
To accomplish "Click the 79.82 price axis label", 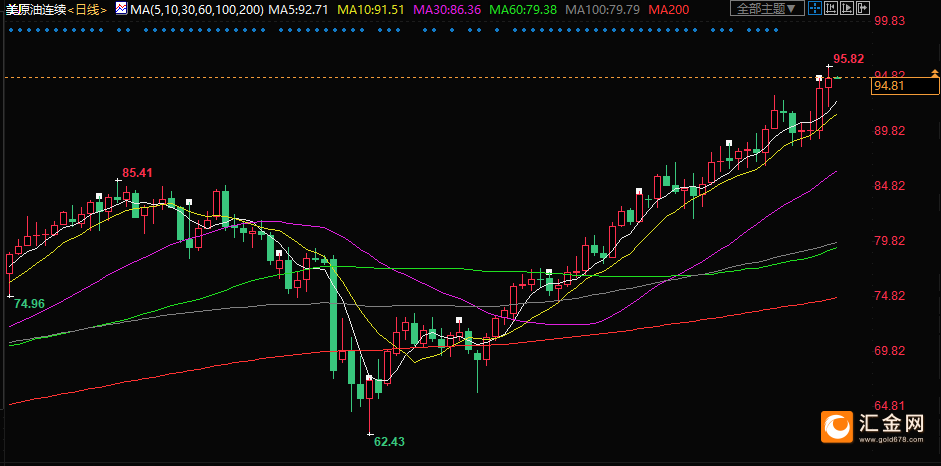I will point(889,241).
